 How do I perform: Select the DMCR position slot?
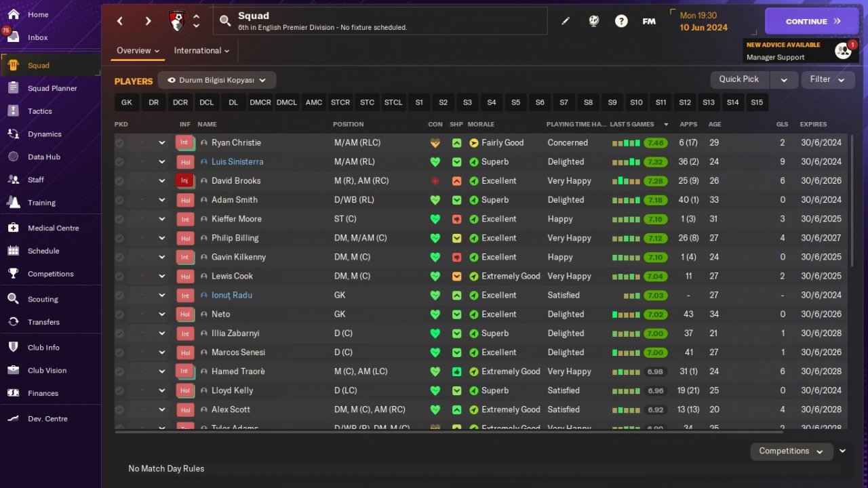tap(260, 102)
